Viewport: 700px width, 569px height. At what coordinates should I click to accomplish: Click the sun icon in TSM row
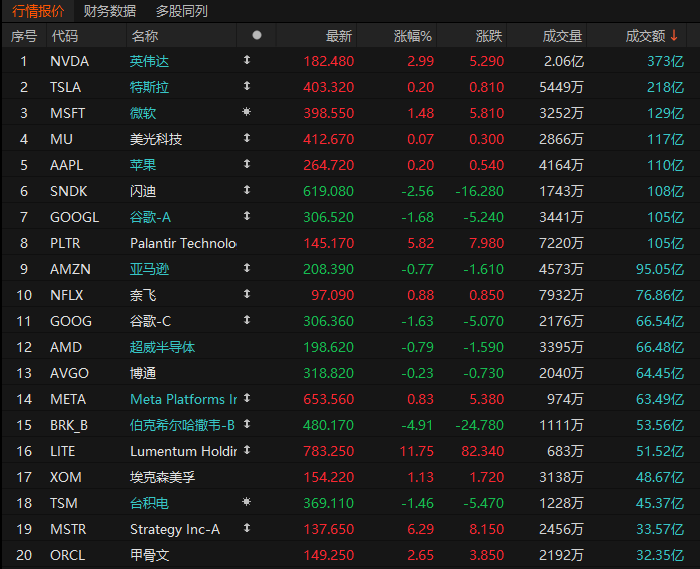tap(246, 502)
